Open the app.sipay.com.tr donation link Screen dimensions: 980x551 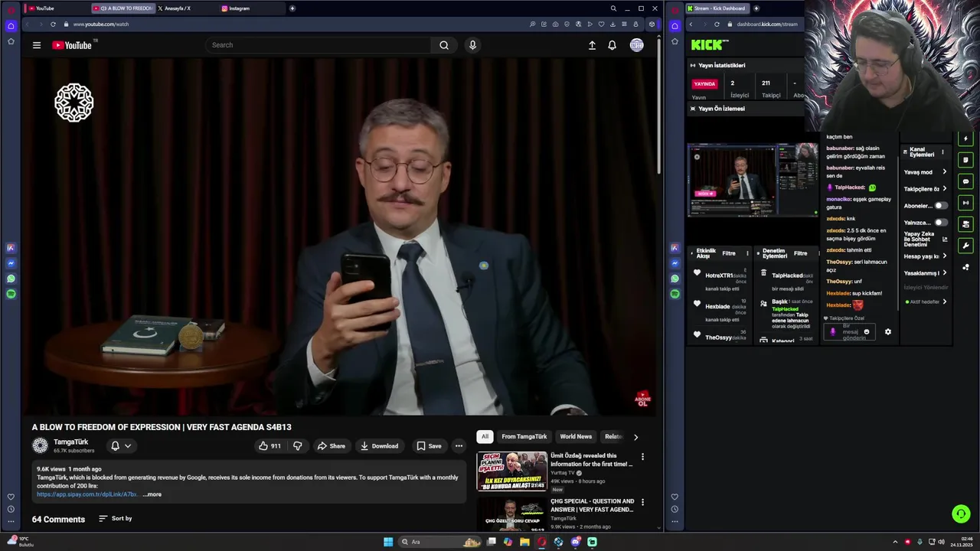pos(87,494)
